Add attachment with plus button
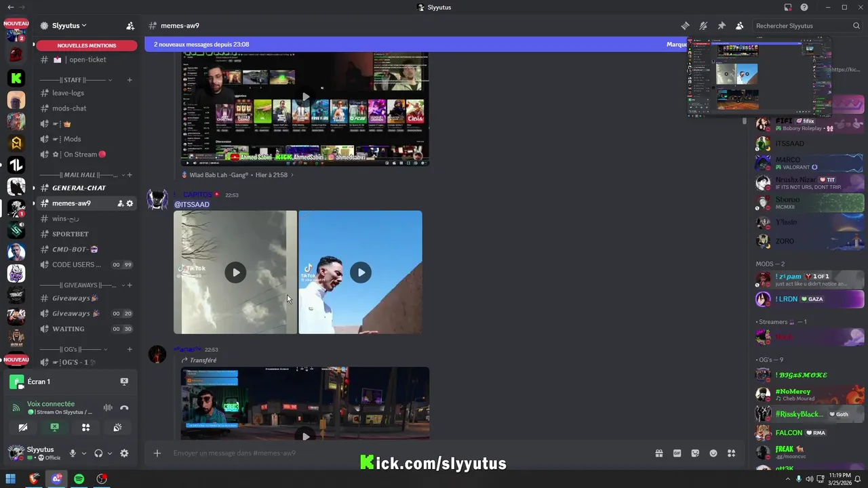Screen dimensions: 868x488 coord(157,453)
